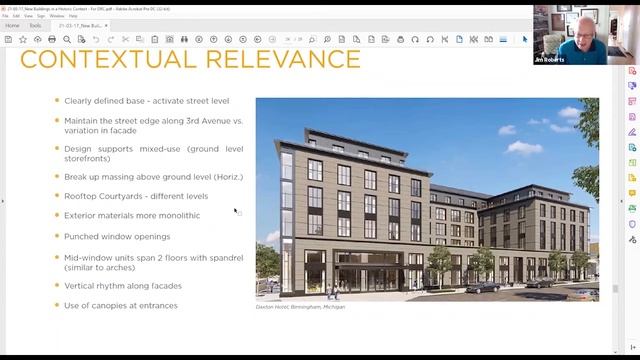
Task: Open the View menu
Action: (x=28, y=16)
